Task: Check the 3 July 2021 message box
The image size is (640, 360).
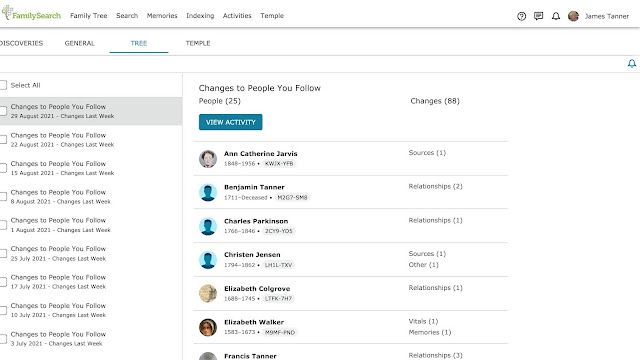Action: point(3,339)
